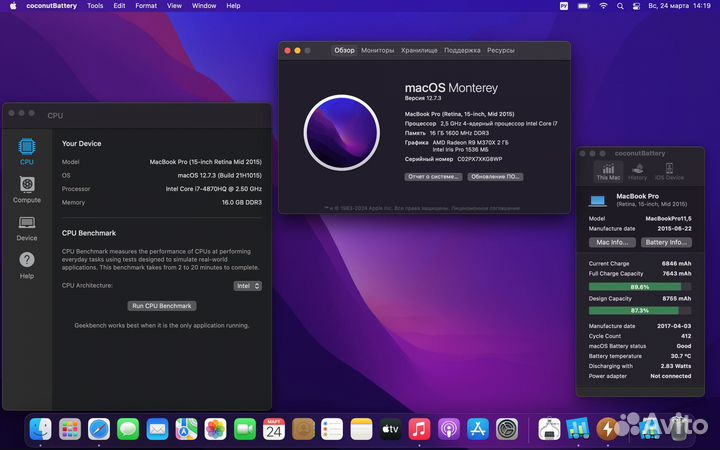Open Reminders from the dock
Screen dimensions: 720x450
coord(332,429)
